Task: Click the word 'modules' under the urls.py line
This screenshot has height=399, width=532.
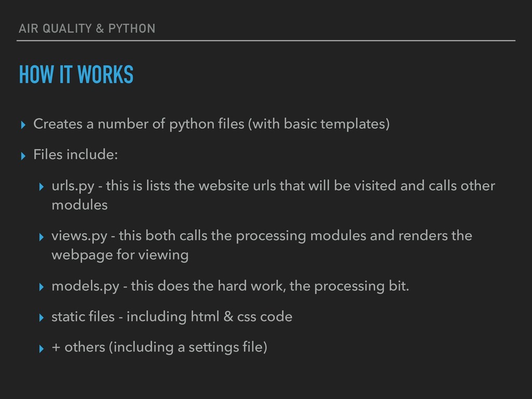Action: [79, 205]
